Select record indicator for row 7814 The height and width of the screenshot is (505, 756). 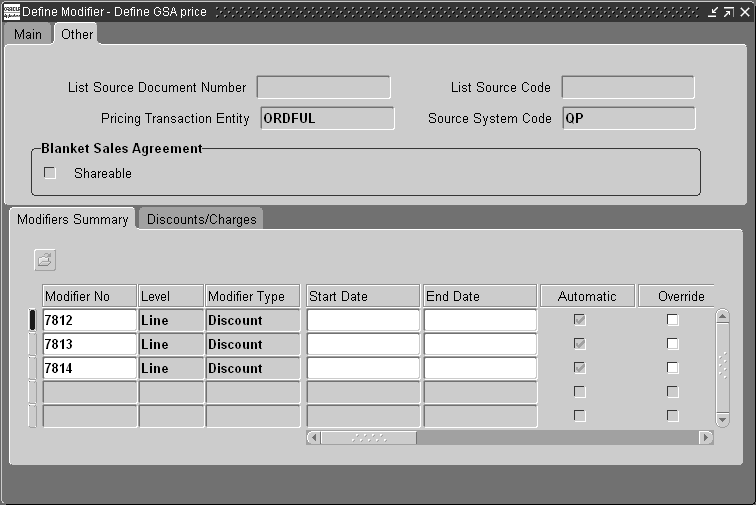pos(32,368)
